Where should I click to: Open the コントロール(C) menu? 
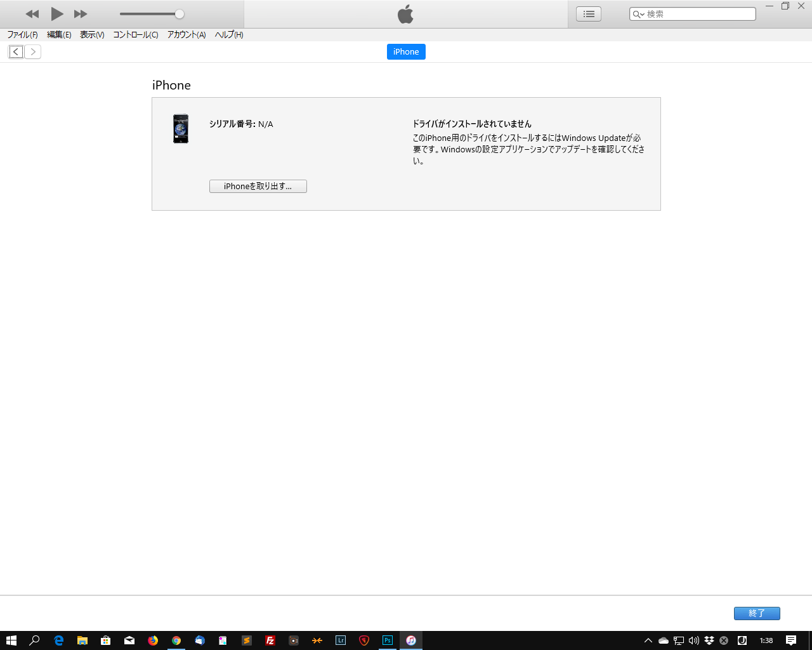tap(136, 35)
